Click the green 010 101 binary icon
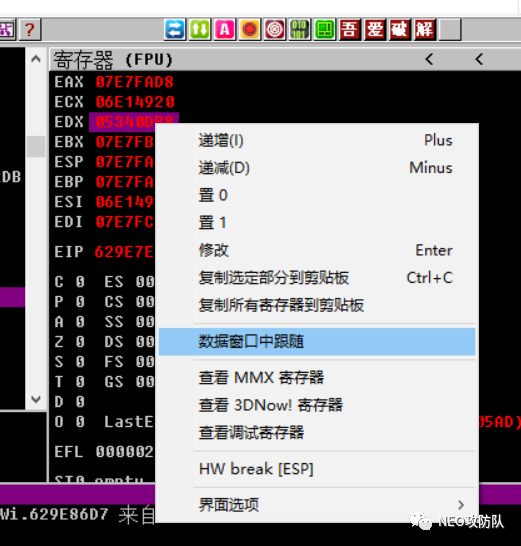Screen dimensions: 521x546 click(300, 30)
